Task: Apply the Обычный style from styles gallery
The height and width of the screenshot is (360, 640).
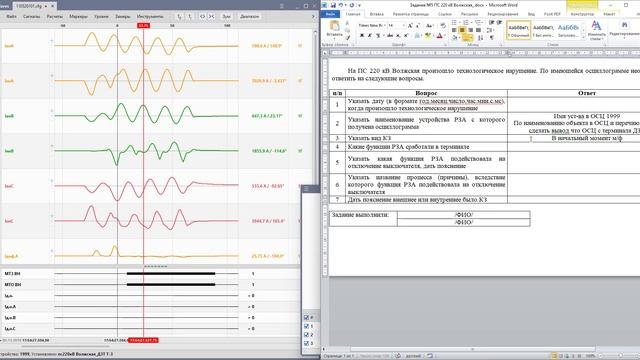Action: tap(518, 30)
